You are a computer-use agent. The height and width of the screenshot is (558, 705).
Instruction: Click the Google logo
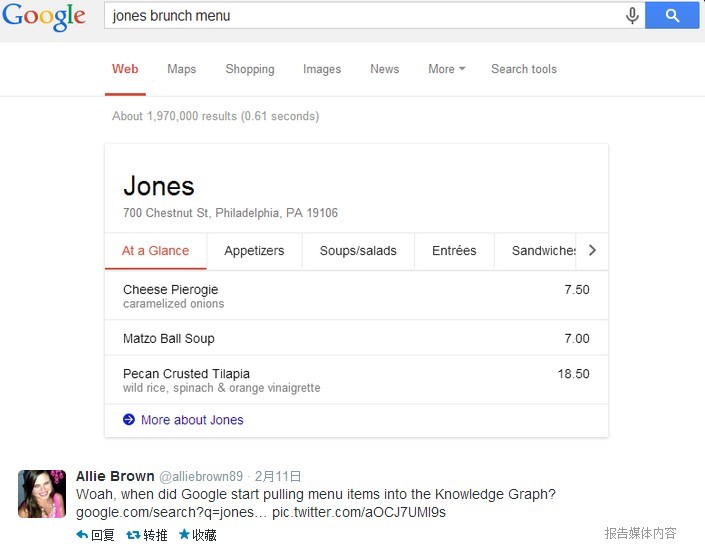click(x=44, y=16)
